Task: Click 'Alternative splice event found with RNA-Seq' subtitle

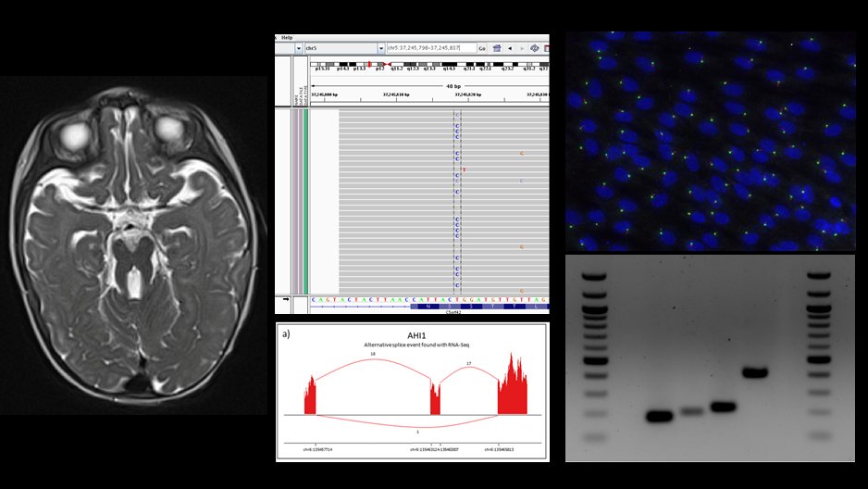Action: coord(416,345)
